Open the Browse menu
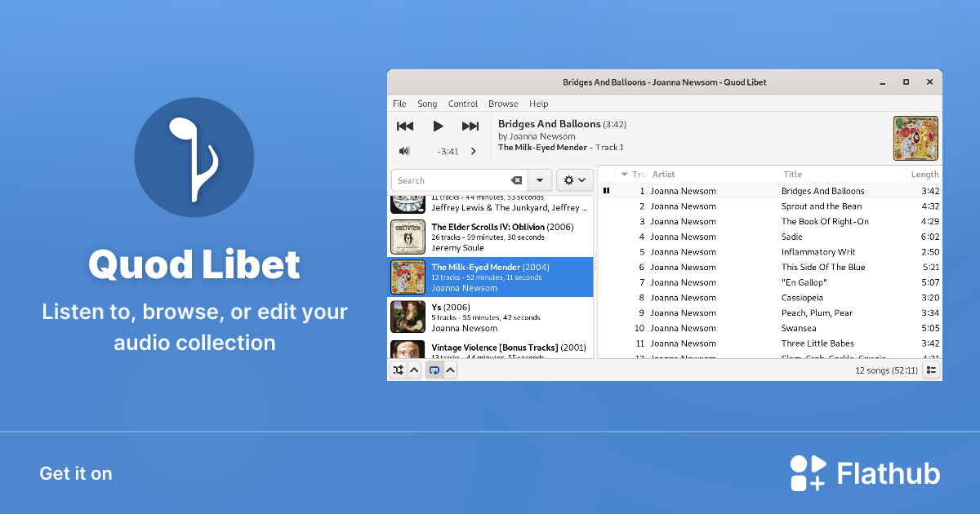Viewport: 980px width, 514px height. [x=503, y=104]
